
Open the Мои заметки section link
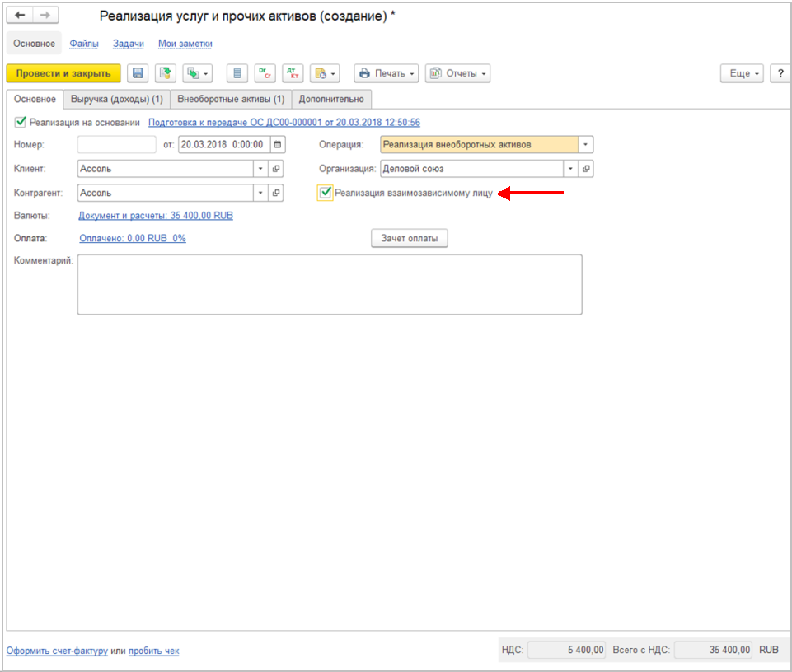click(185, 44)
